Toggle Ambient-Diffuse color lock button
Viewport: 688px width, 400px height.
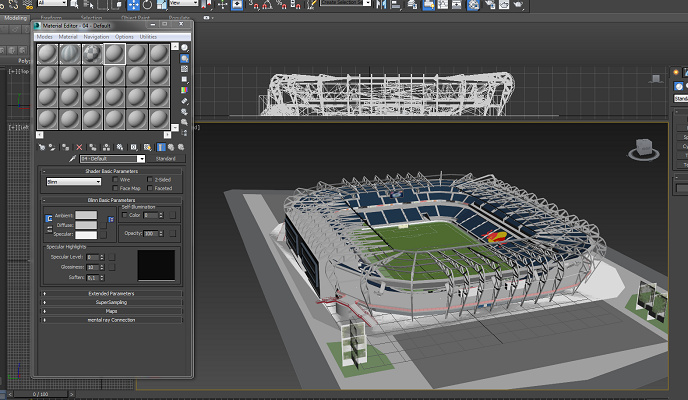tap(49, 218)
